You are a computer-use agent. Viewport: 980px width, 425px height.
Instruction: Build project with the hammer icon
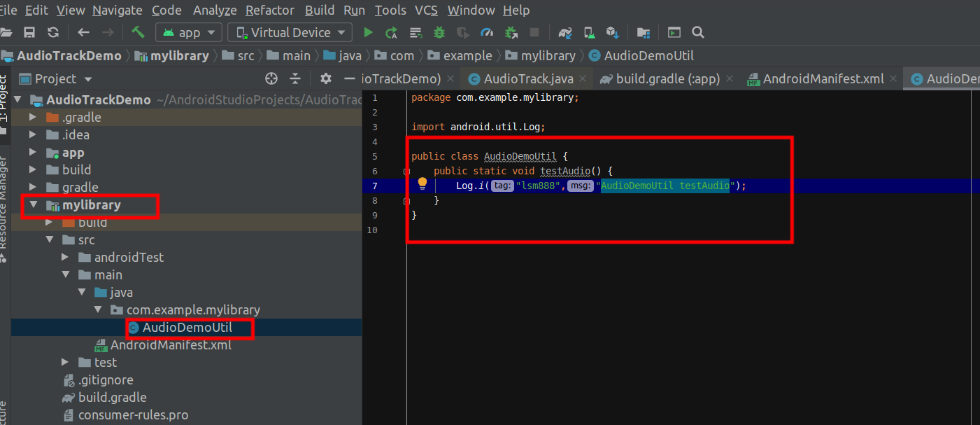pos(138,32)
